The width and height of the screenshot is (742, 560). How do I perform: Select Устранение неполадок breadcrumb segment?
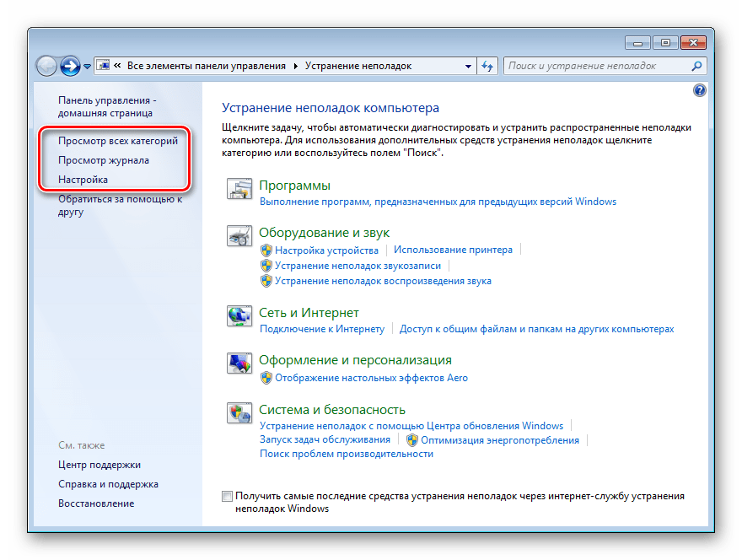pos(358,66)
